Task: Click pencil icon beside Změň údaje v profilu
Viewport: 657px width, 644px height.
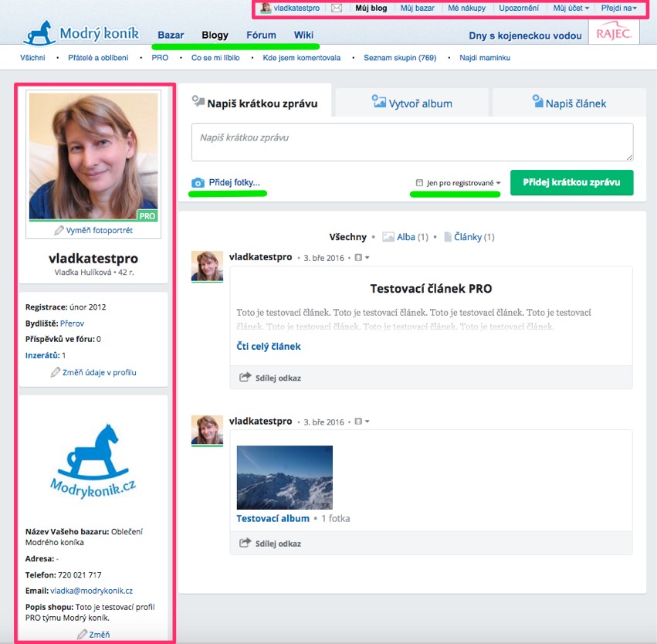Action: pos(55,372)
